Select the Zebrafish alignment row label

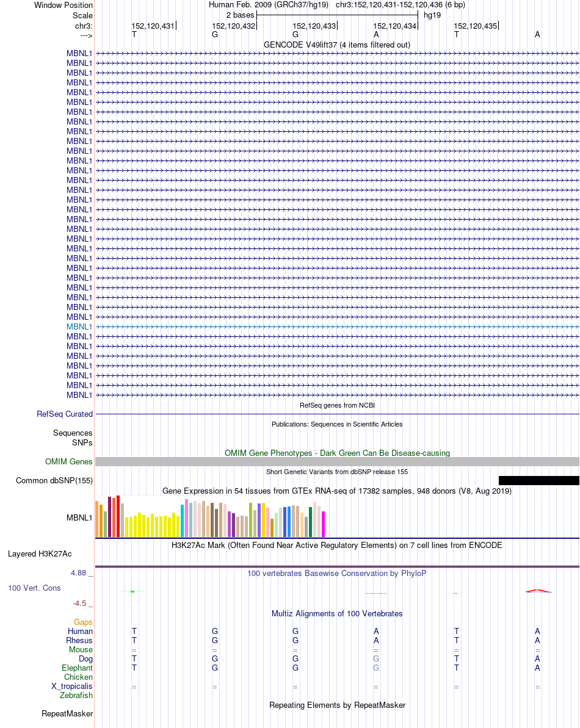point(76,696)
